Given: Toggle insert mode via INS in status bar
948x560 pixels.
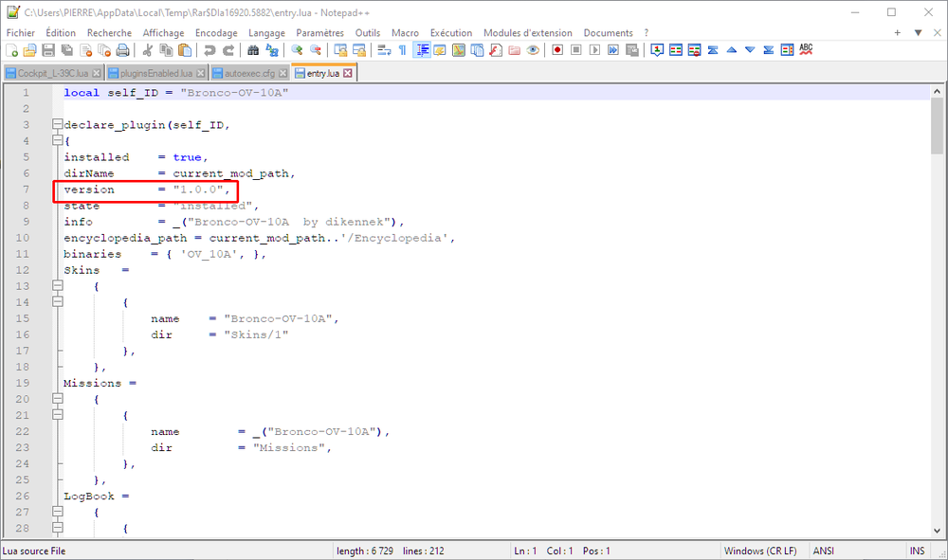Looking at the screenshot, I should pyautogui.click(x=917, y=551).
